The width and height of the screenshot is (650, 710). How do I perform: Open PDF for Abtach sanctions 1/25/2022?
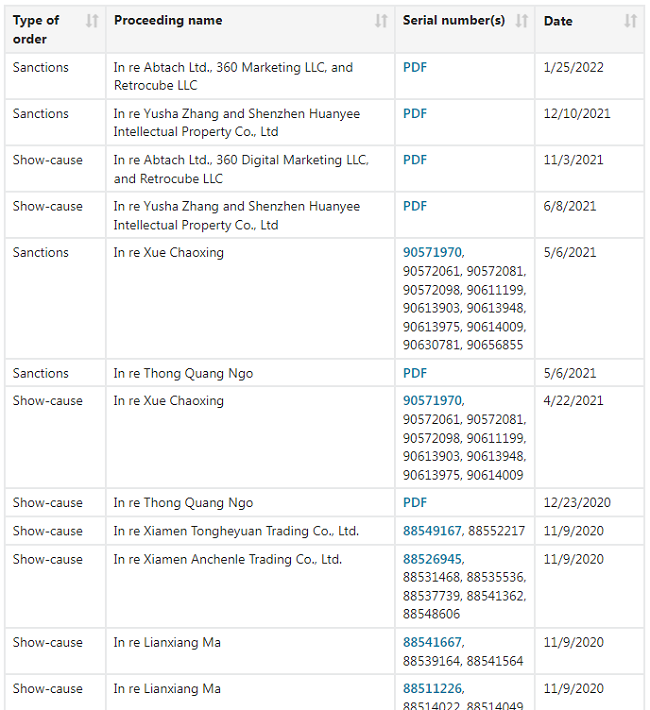pos(415,68)
